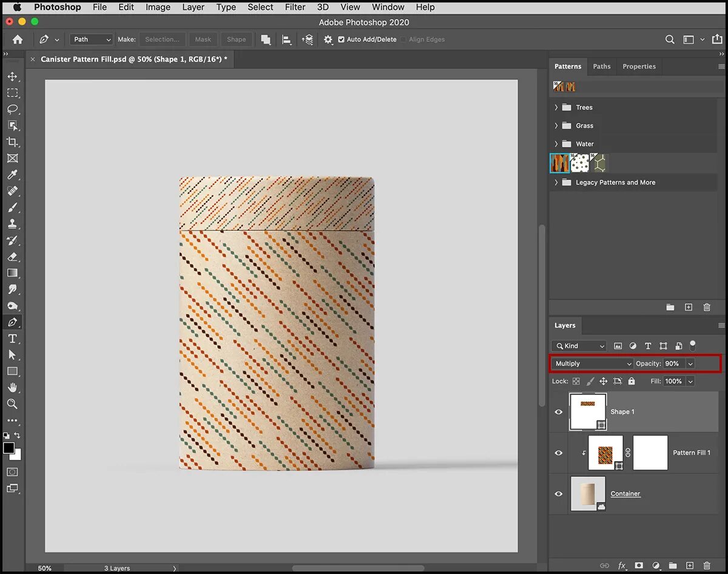Click the black foreground color swatch
Viewport: 728px width, 574px height.
8,448
